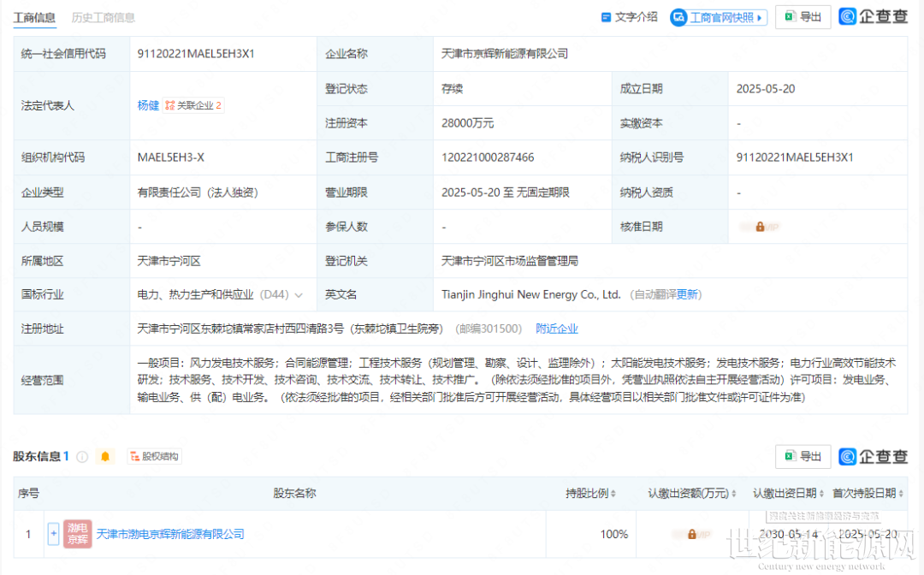924x575 pixels.
Task: Open the 股权结构 button
Action: (154, 457)
